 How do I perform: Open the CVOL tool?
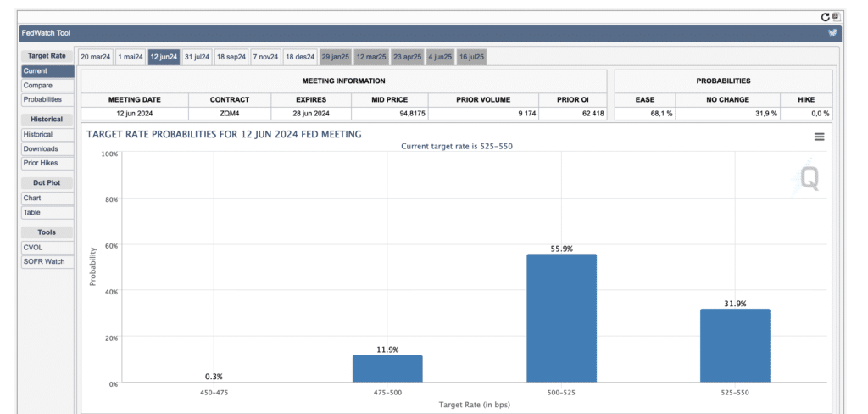47,248
